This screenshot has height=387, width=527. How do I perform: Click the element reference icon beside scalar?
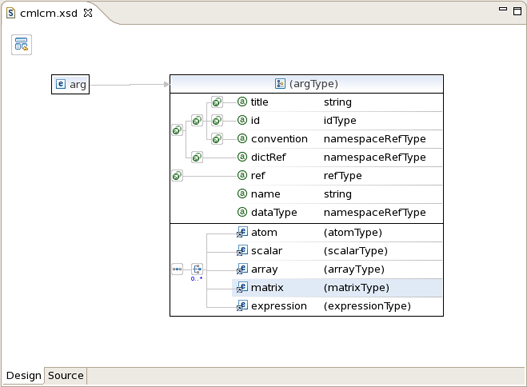click(x=242, y=250)
